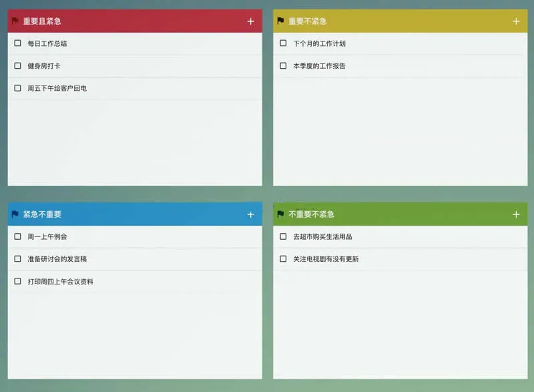Viewport: 534px width, 392px height.
Task: Add a task to the 不重要不紧急 quadrant
Action: pos(516,214)
